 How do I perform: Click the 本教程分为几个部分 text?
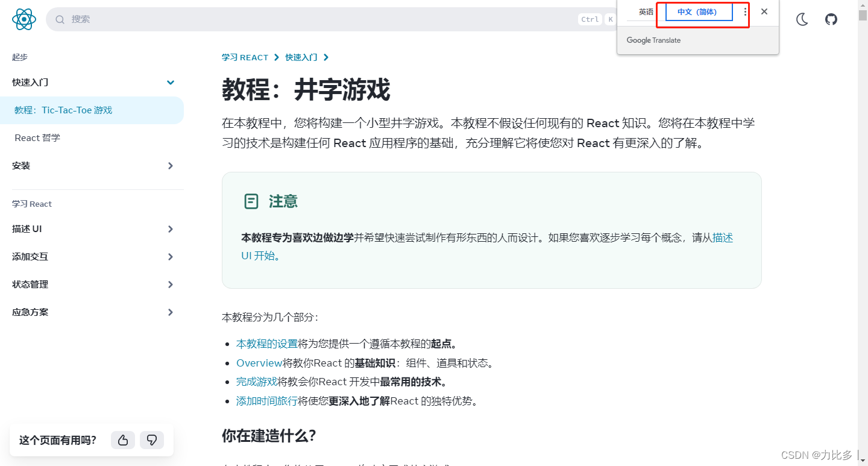click(x=270, y=317)
